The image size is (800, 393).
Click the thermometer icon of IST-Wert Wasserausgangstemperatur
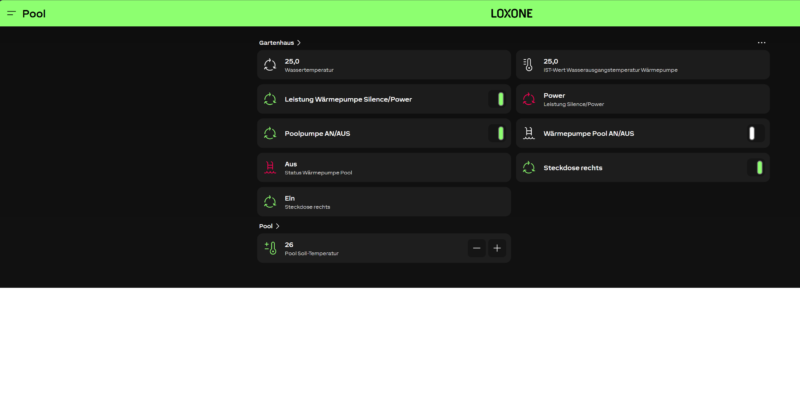point(529,65)
